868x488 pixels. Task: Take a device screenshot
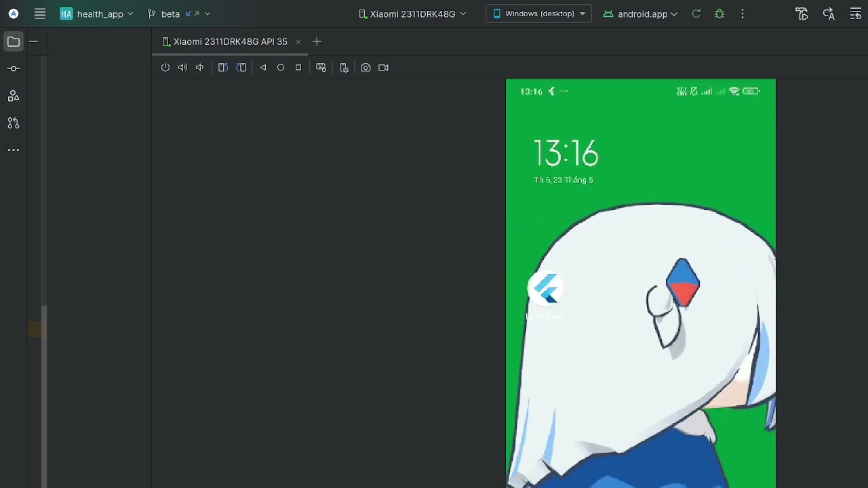(366, 67)
